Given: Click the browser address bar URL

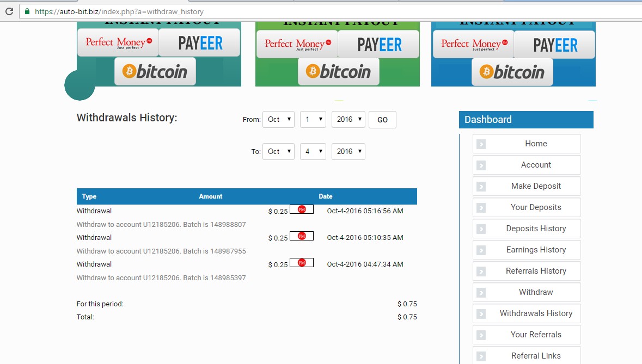Looking at the screenshot, I should point(119,11).
